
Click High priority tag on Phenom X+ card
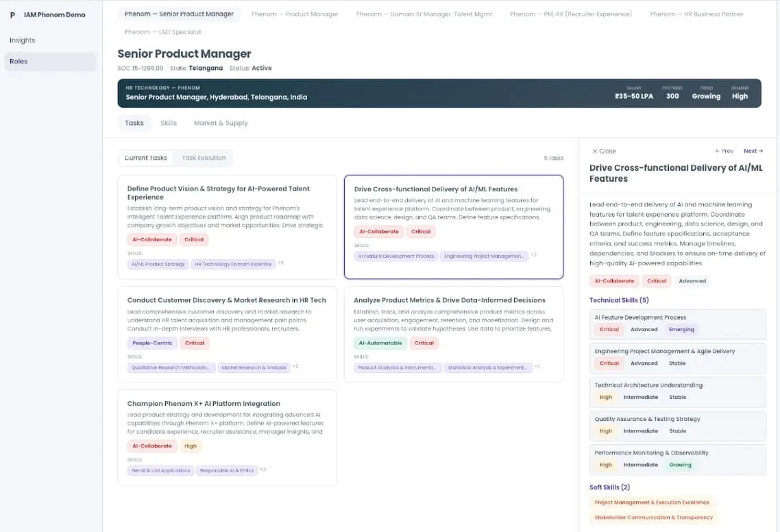191,446
